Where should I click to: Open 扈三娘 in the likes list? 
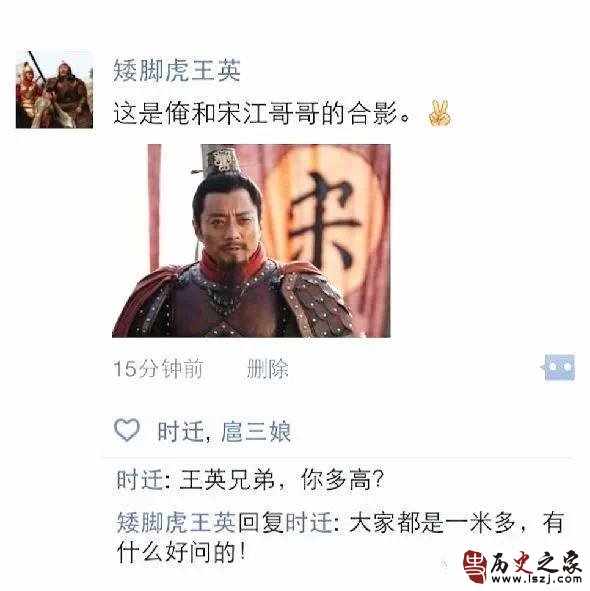click(256, 431)
